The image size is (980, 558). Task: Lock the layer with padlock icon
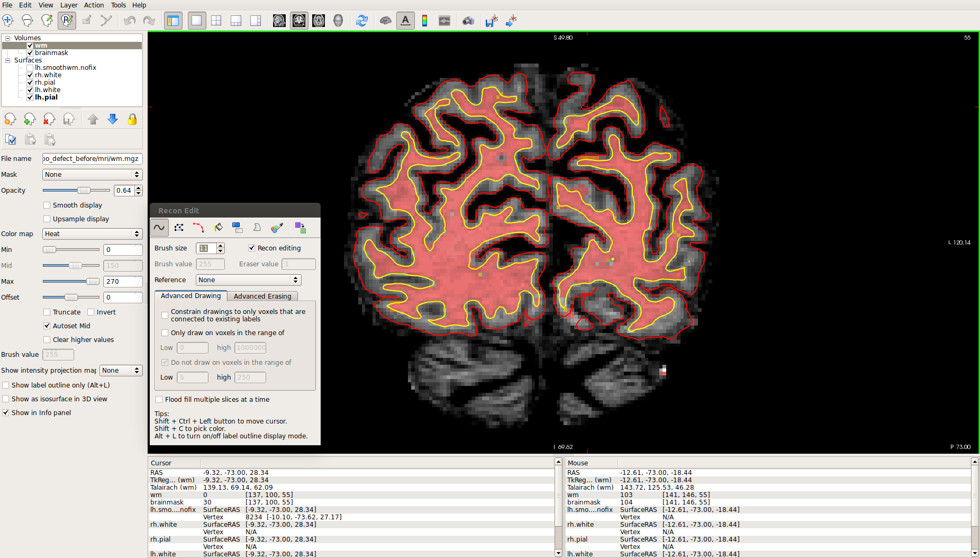[x=132, y=120]
